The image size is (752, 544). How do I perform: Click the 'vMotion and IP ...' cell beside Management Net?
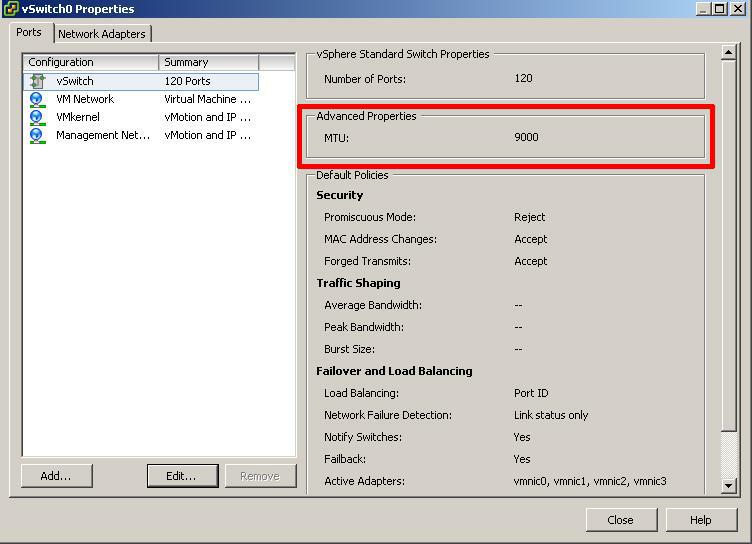click(208, 136)
